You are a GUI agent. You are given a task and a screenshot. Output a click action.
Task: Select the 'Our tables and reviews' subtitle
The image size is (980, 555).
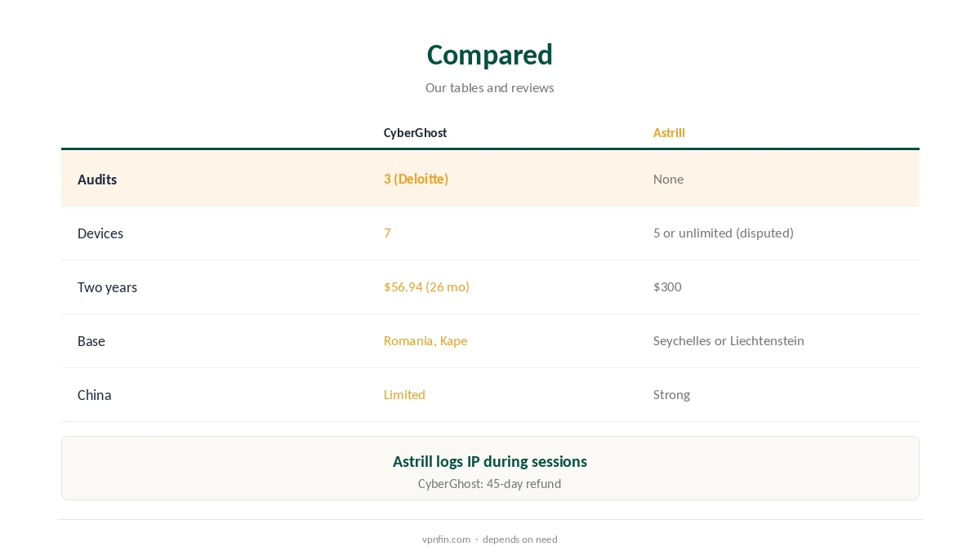[490, 88]
